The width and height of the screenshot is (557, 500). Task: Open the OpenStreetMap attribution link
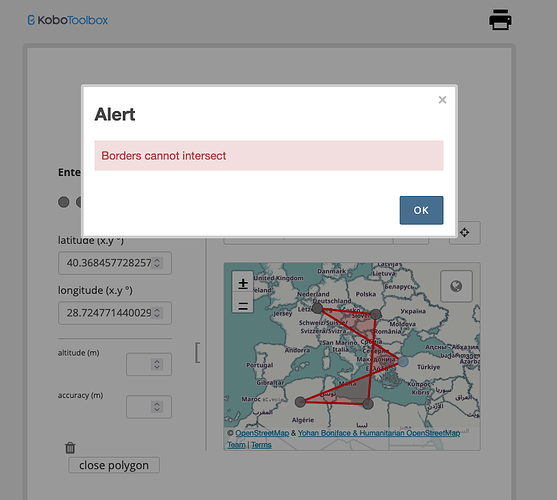point(262,433)
